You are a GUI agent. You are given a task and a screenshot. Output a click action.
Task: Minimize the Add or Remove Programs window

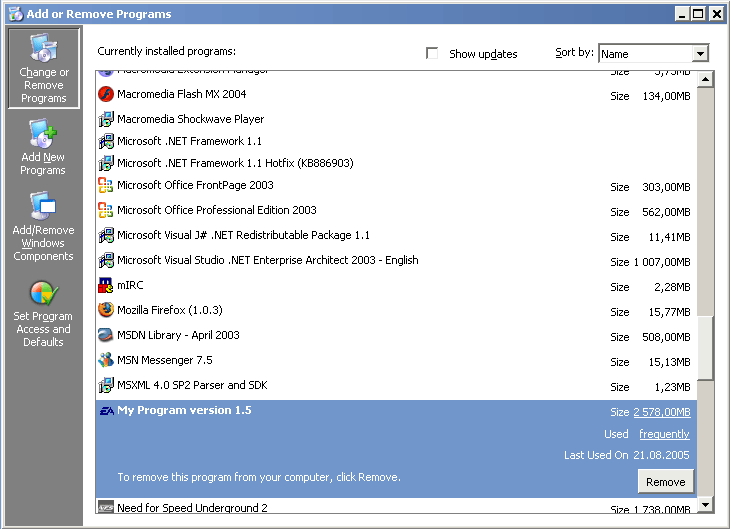click(x=682, y=14)
